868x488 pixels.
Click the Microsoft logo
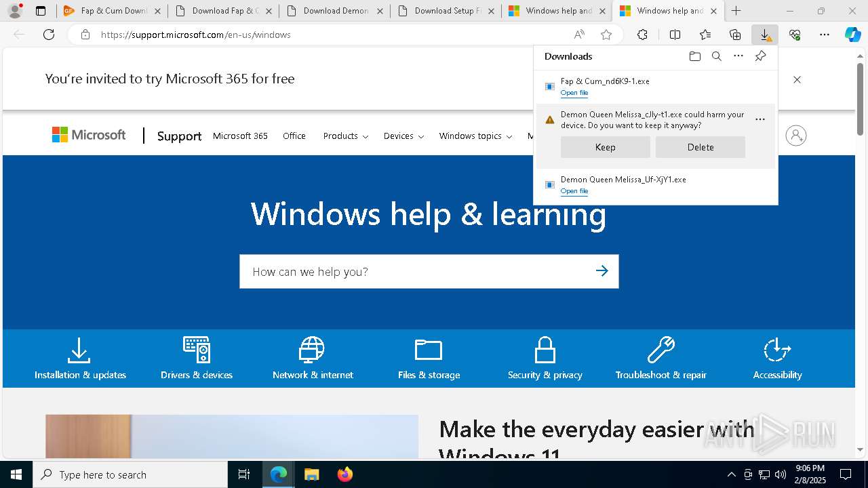point(89,135)
